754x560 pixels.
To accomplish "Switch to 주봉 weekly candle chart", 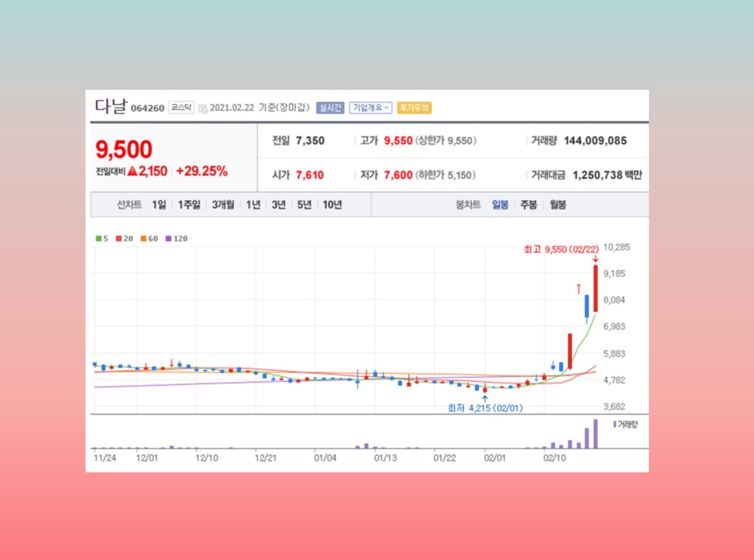I will tap(529, 205).
